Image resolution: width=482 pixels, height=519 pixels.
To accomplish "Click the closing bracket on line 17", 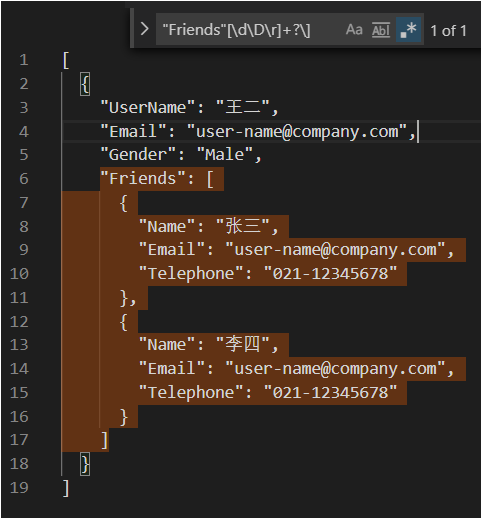I will click(x=105, y=440).
